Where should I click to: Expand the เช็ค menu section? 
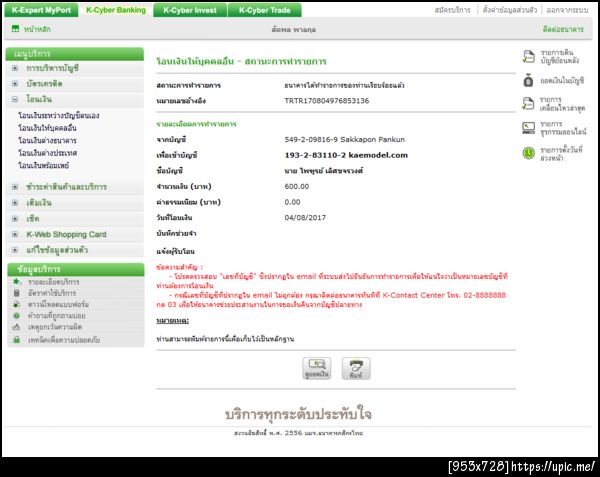[x=15, y=219]
